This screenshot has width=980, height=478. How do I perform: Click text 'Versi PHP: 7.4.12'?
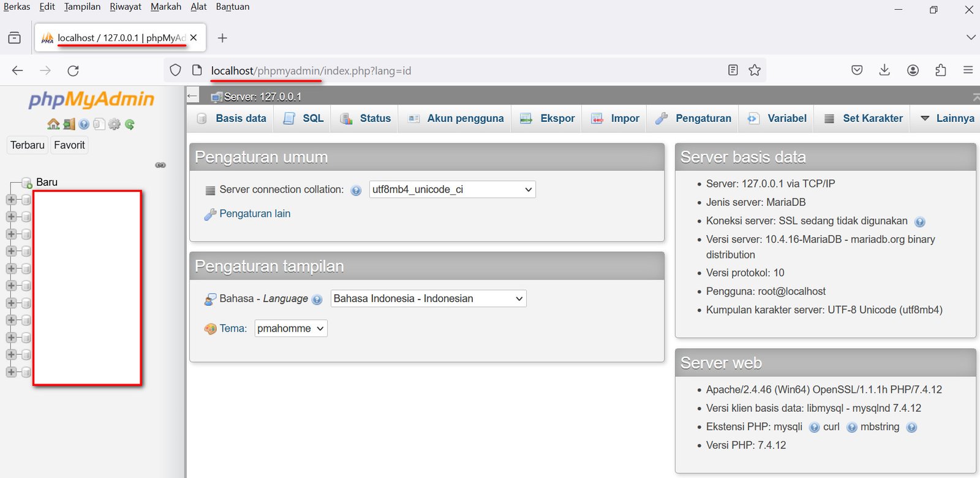click(x=746, y=446)
